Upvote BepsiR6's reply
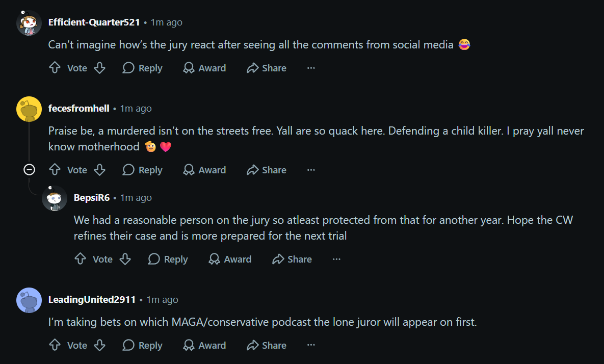This screenshot has width=604, height=364. (80, 259)
